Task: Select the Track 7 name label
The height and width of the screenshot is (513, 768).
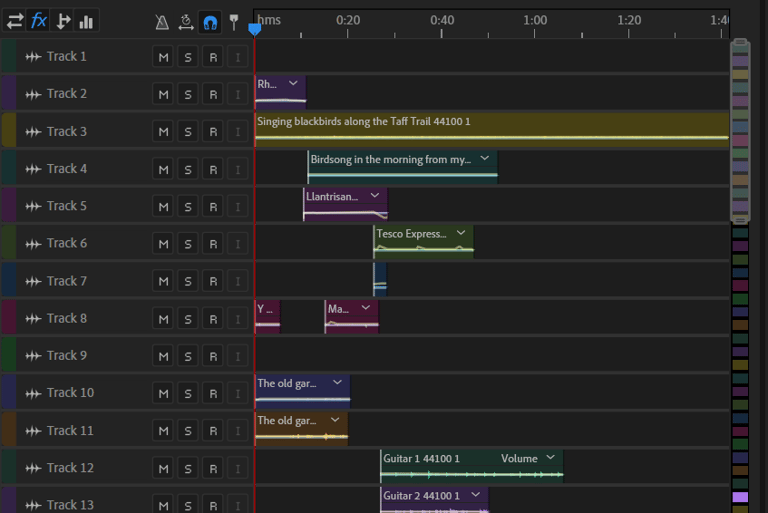Action: tap(67, 281)
